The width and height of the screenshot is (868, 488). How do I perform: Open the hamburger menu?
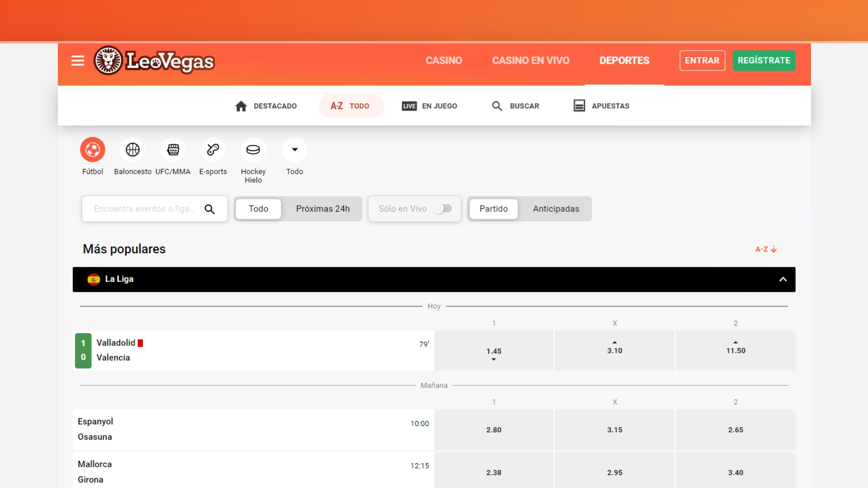(78, 61)
